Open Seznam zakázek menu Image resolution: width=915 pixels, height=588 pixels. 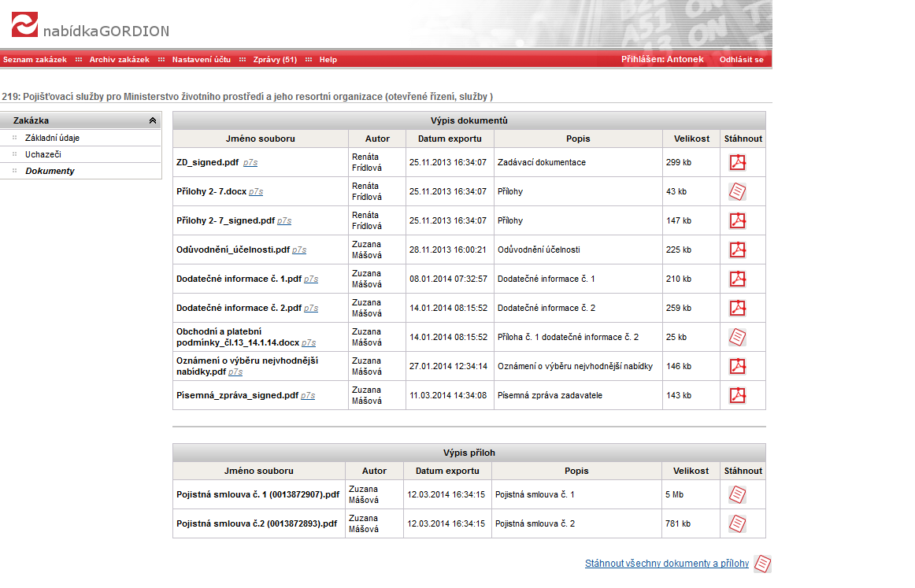[35, 60]
